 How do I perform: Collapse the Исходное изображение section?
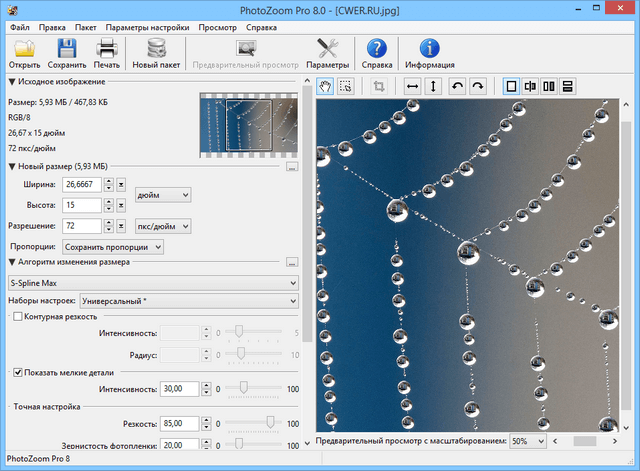[x=12, y=81]
